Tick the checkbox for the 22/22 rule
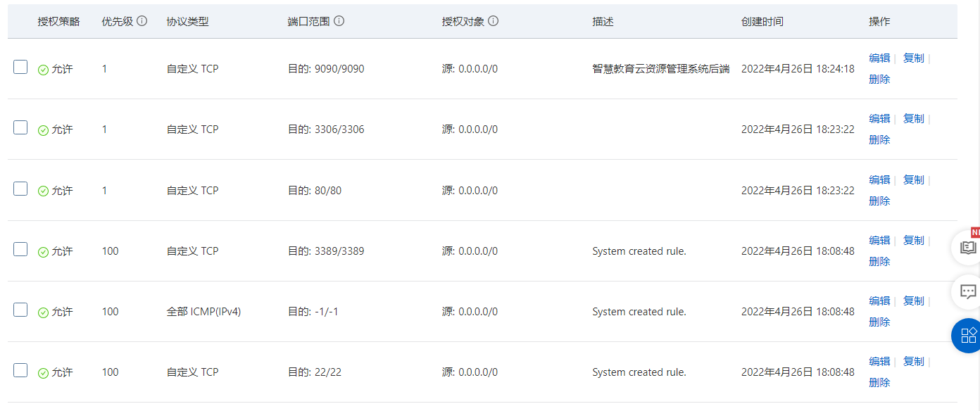Viewport: 980px width, 411px height. click(x=20, y=370)
